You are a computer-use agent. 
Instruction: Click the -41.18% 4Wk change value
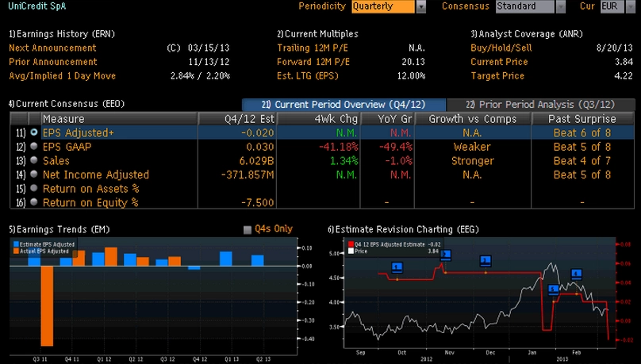point(339,147)
